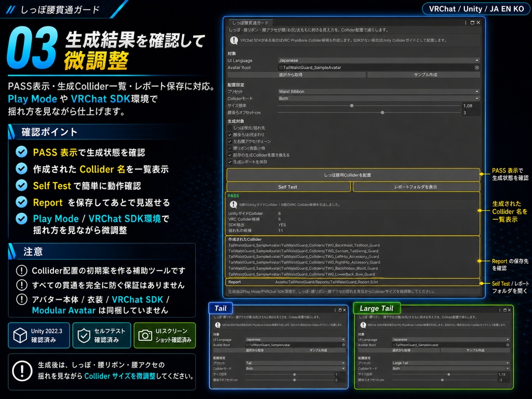Image resolution: width=532 pixels, height=399 pixels.
Task: Click the info bubble icon in the green Large Tail window
Action: pyautogui.click(x=363, y=325)
